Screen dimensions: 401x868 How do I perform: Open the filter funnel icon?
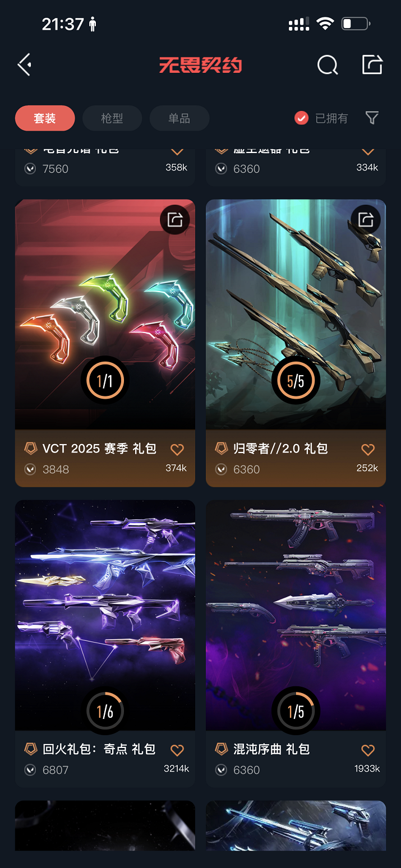[x=372, y=118]
